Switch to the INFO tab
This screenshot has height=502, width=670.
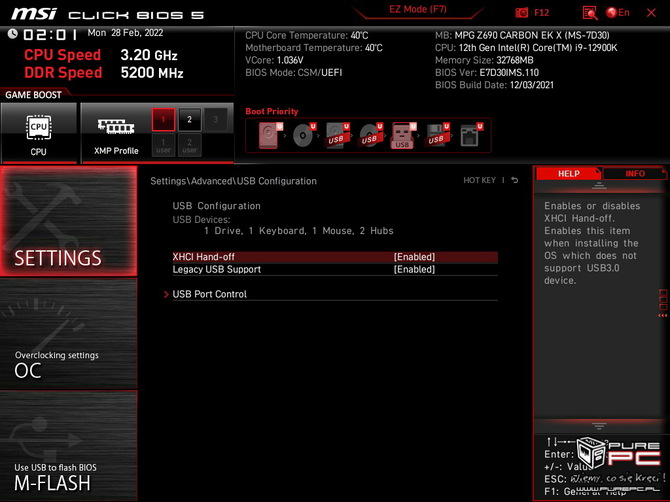(x=635, y=173)
